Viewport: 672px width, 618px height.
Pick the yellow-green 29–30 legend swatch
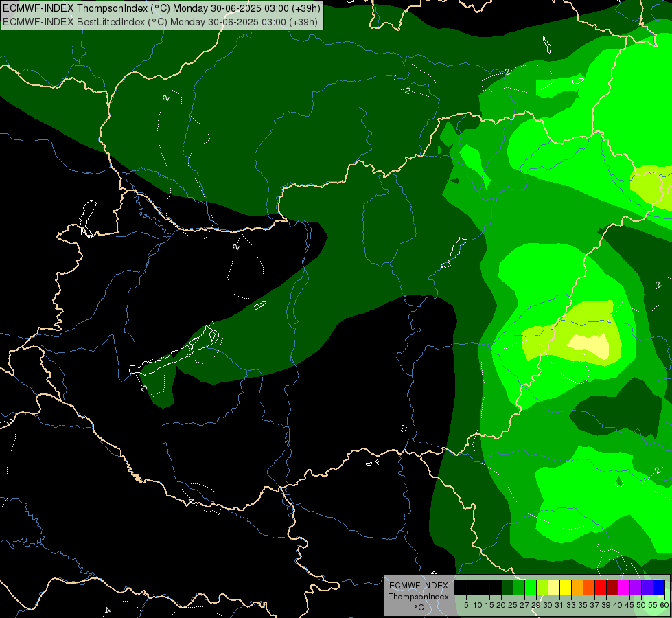542,588
